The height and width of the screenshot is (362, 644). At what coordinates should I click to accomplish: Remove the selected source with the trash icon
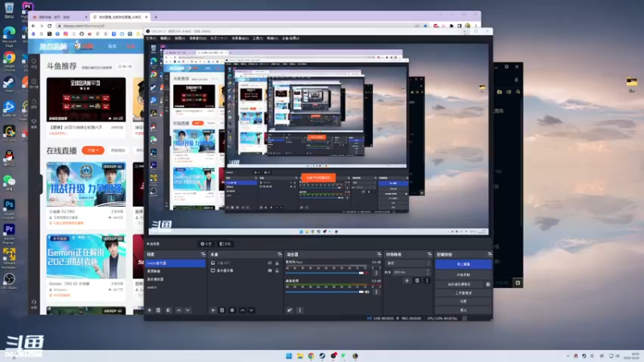click(222, 311)
